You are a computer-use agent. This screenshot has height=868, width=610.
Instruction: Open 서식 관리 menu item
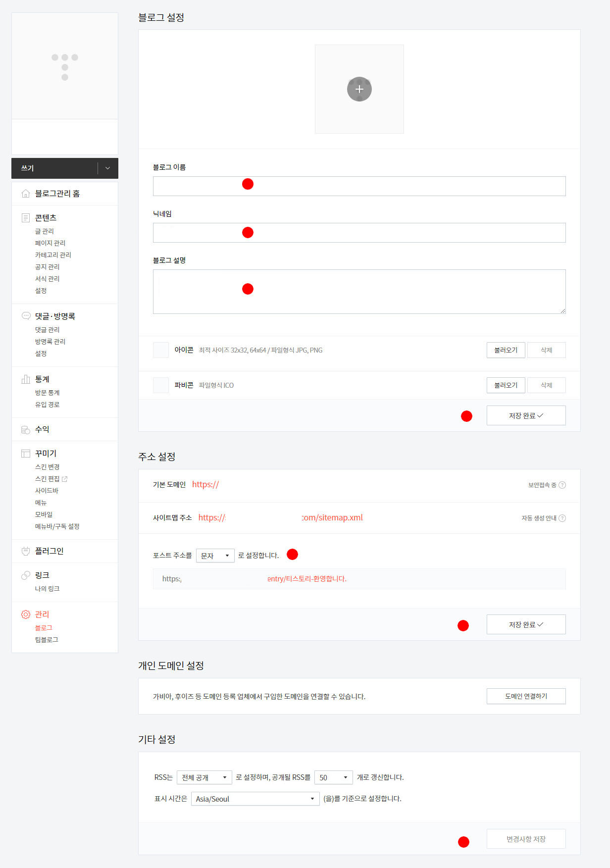coord(47,279)
